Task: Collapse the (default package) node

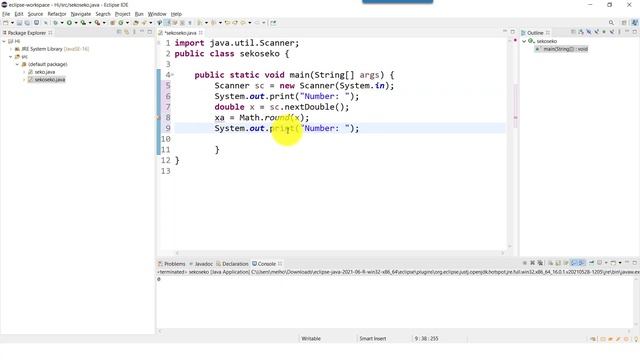Action: [18, 64]
